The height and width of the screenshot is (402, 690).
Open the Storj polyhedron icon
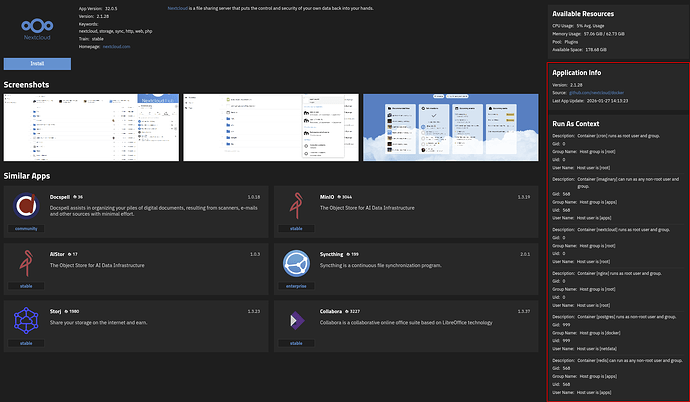pos(26,320)
